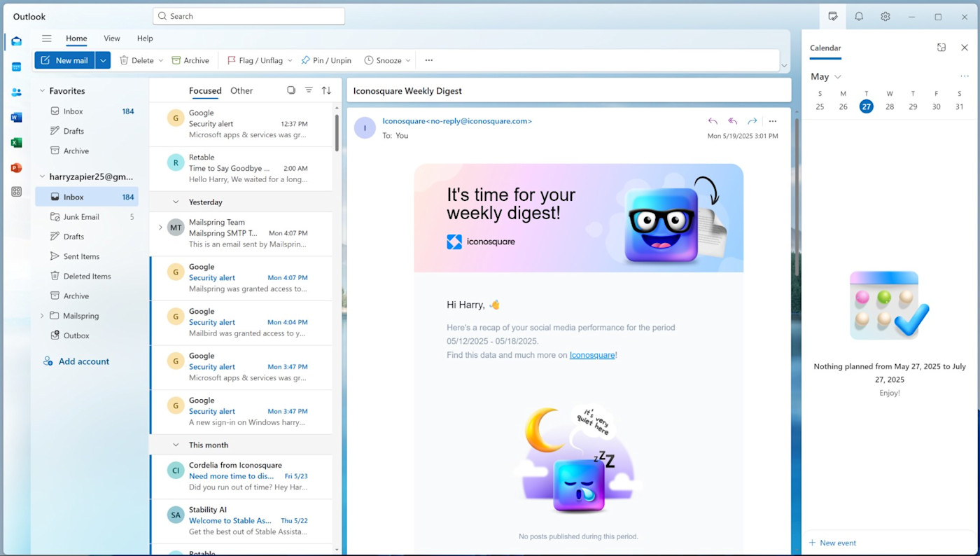Open the Deleted Items folder
This screenshot has width=980, height=556.
[x=87, y=276]
